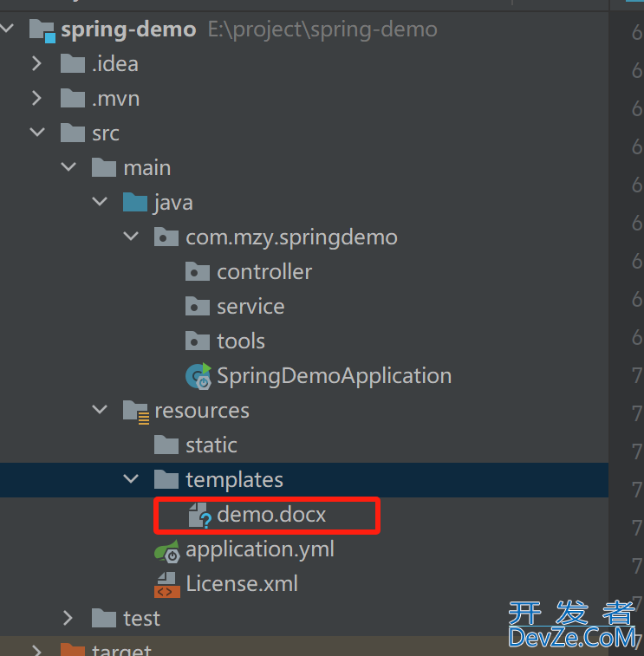Select the tools package

point(240,341)
